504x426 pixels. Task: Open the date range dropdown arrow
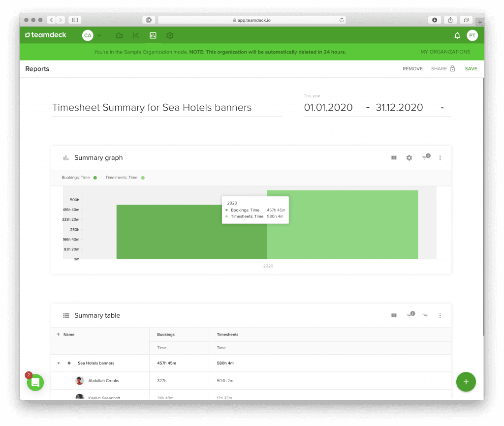[442, 108]
